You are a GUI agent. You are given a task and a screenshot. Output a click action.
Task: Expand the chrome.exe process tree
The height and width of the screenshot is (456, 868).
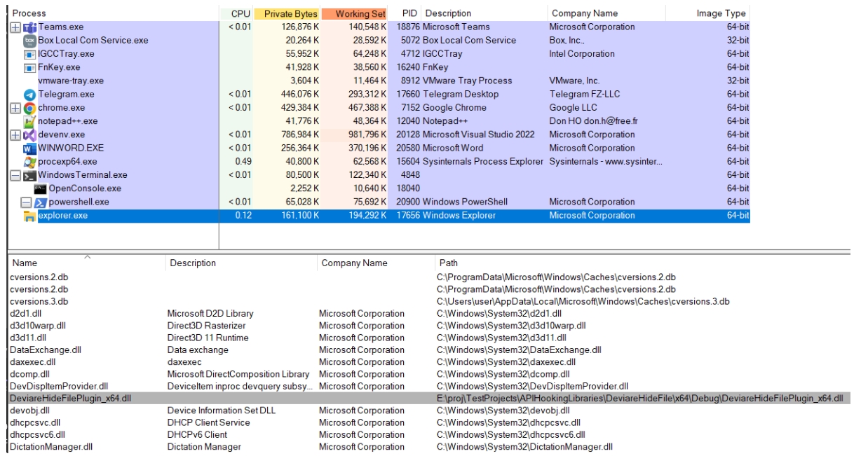(x=16, y=108)
